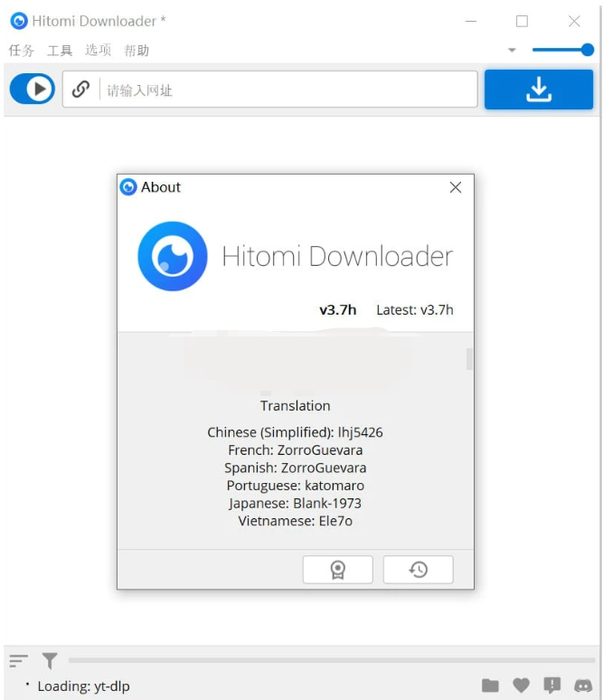Minimize the Hitomi Downloader window
The height and width of the screenshot is (700, 603).
coord(471,21)
